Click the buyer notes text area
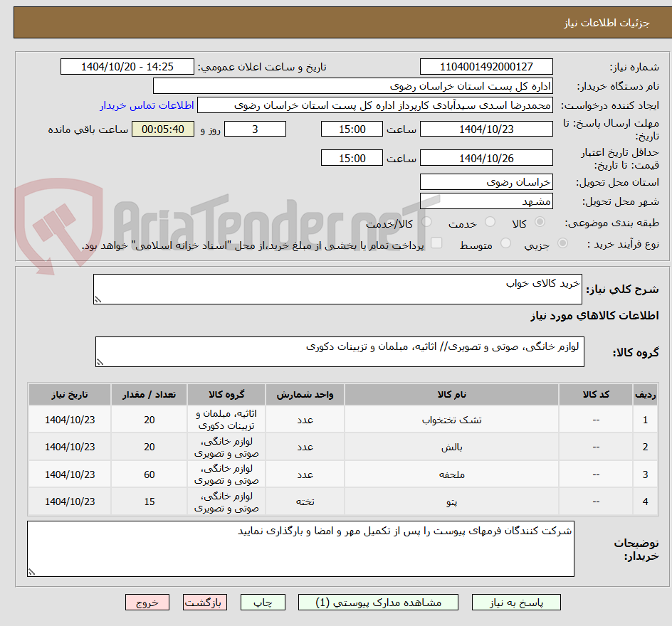This screenshot has width=672, height=626. tap(300, 549)
